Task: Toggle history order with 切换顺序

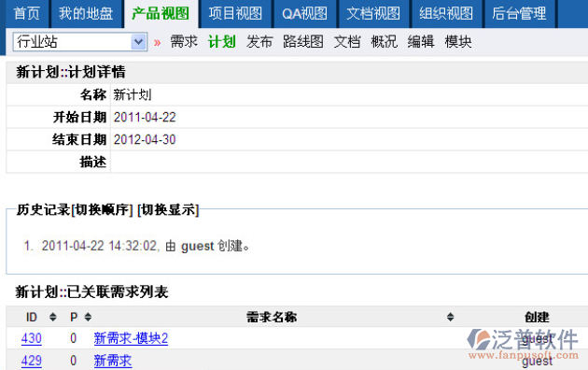Action: [102, 210]
